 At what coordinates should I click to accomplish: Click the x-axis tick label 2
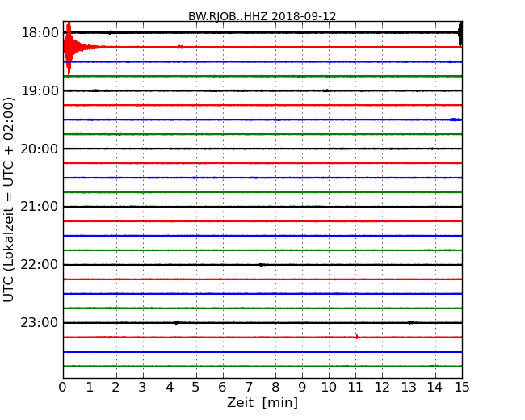click(x=115, y=388)
